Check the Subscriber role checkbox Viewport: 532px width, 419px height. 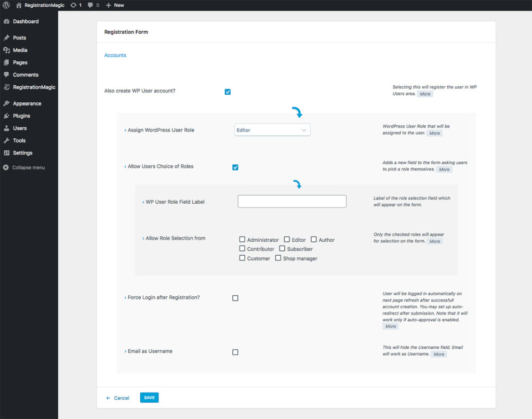(283, 249)
